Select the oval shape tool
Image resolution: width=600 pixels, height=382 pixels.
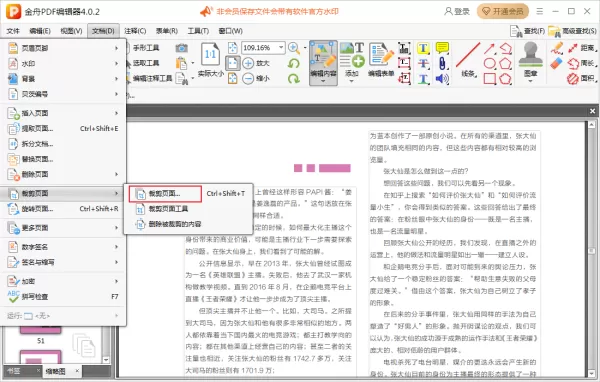click(x=489, y=63)
